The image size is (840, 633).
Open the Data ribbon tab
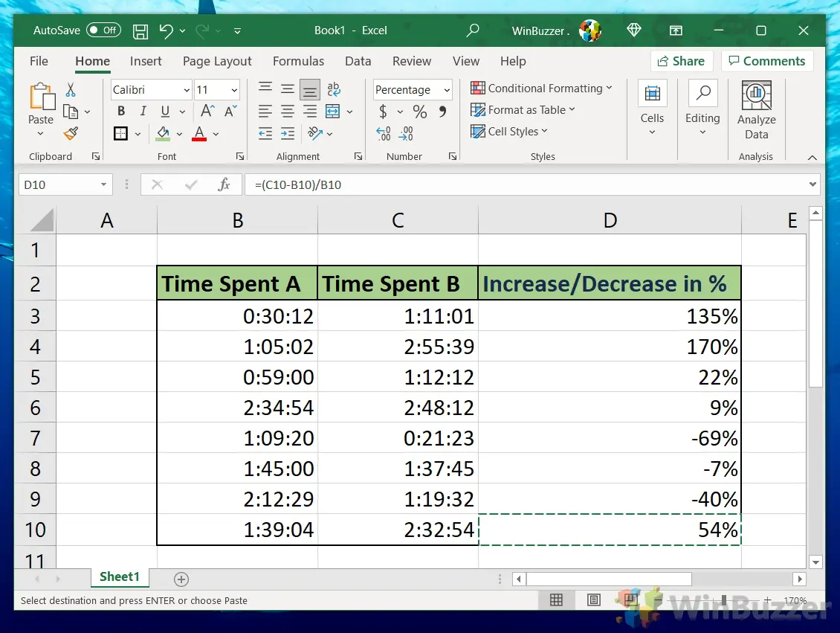point(358,61)
